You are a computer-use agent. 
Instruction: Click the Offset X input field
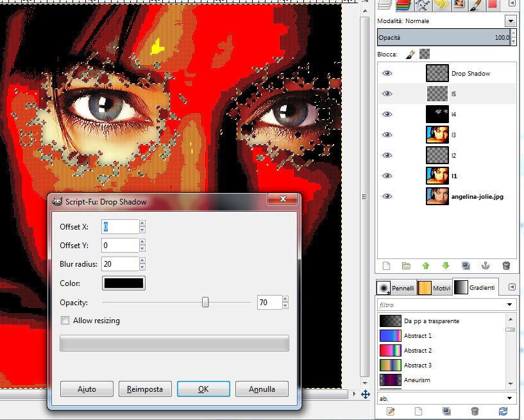pyautogui.click(x=120, y=227)
